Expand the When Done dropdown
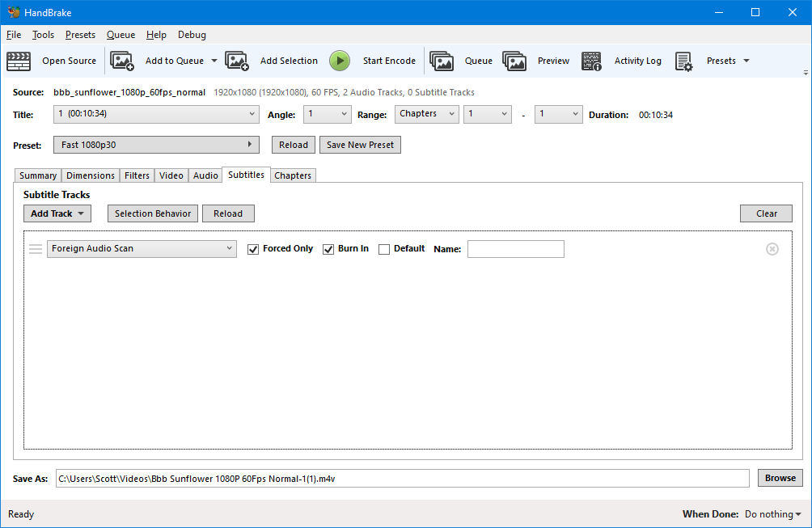This screenshot has height=528, width=812. [x=772, y=513]
